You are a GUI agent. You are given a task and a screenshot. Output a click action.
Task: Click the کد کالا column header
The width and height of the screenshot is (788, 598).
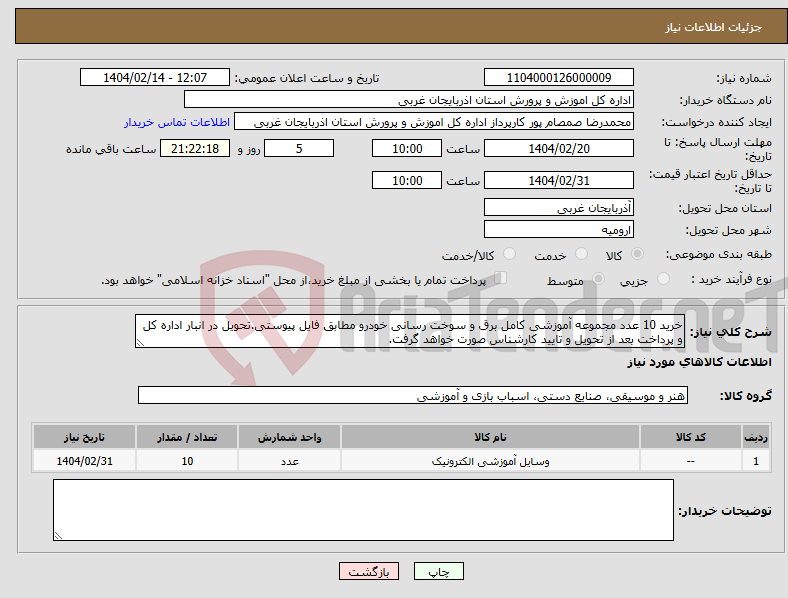(691, 437)
